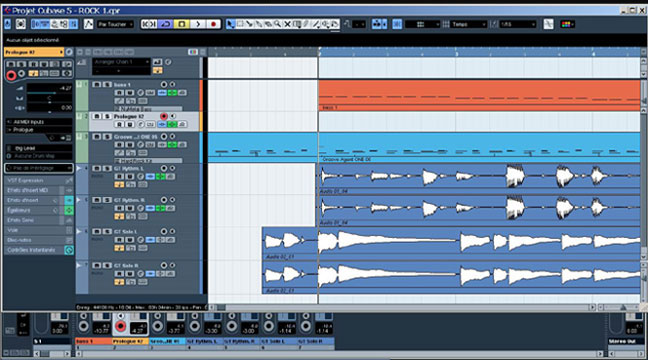Expand the GT Solo R track arrow
Viewport: 648px width, 360px height.
pos(79,265)
